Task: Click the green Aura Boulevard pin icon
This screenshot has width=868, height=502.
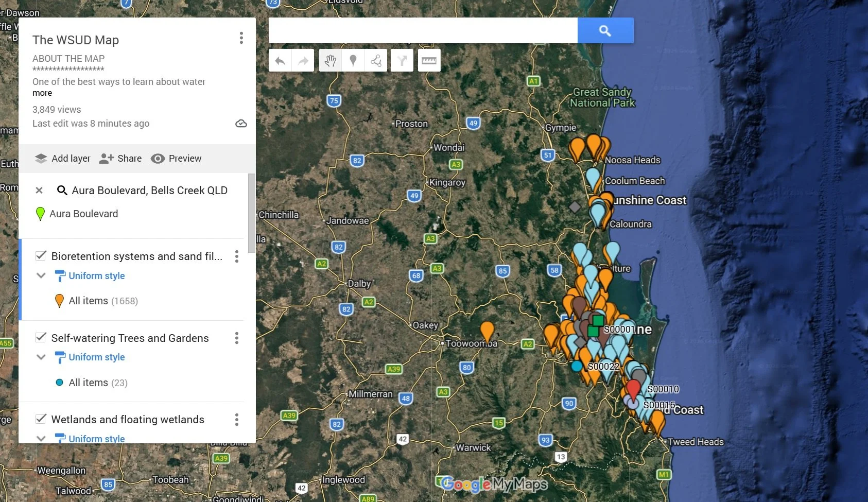Action: click(x=40, y=214)
